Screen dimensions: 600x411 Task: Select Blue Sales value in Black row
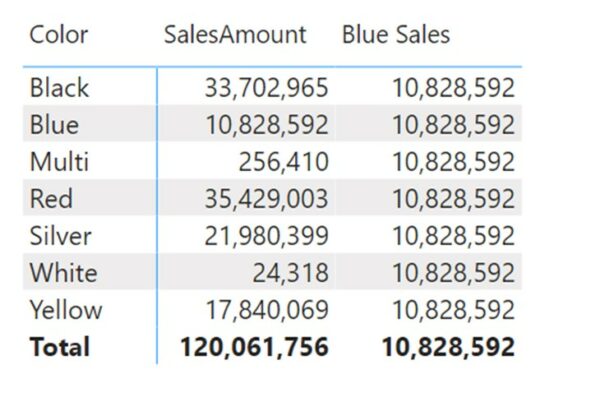[x=453, y=88]
